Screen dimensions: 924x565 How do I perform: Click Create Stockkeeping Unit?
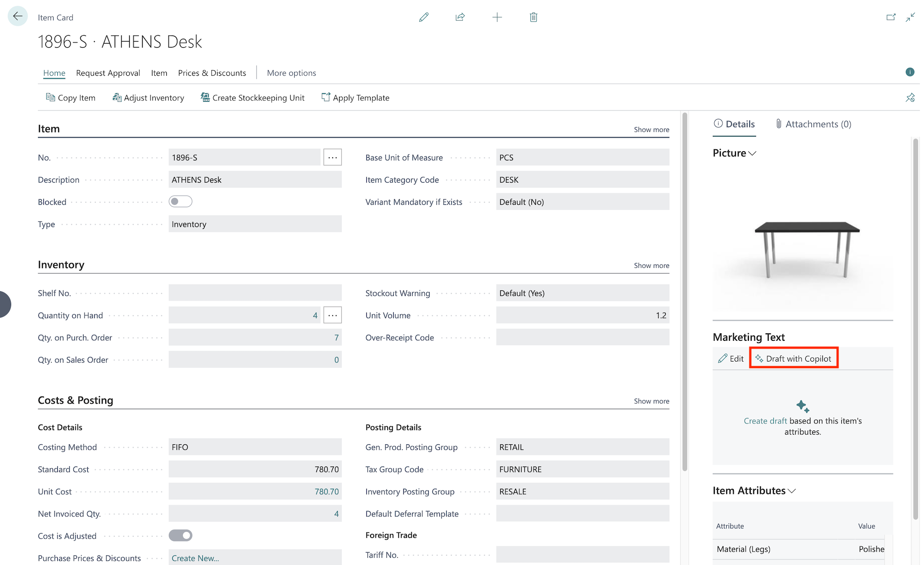click(252, 98)
